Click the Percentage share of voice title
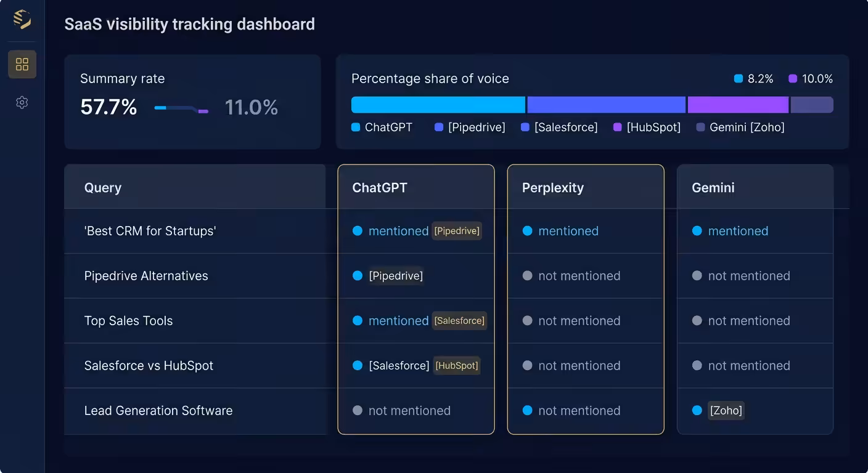This screenshot has height=473, width=868. (x=430, y=79)
